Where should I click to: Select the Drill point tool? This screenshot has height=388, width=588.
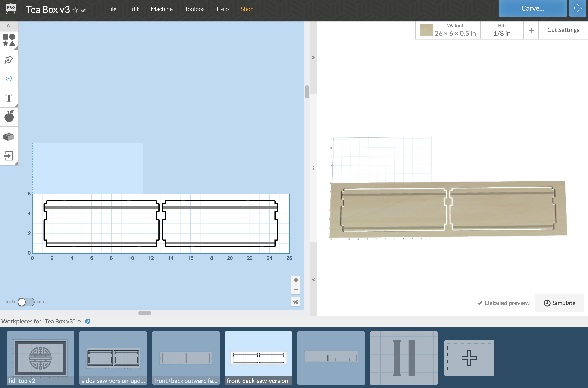pyautogui.click(x=9, y=79)
